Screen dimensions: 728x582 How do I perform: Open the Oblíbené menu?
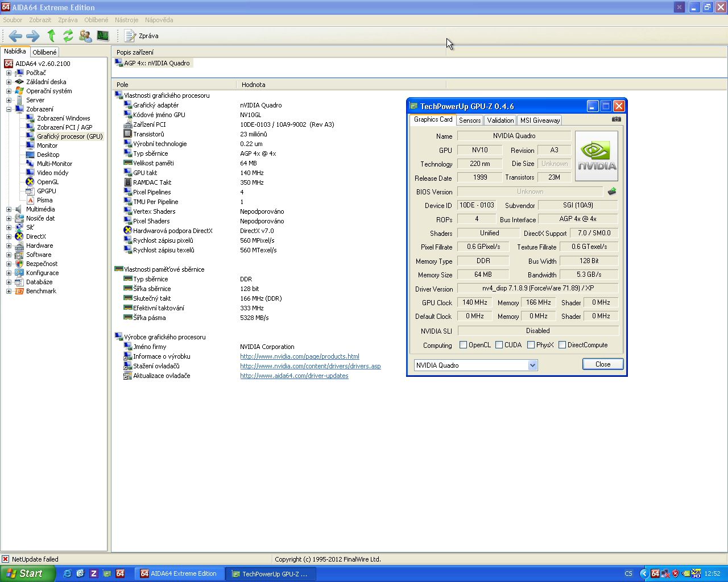(96, 20)
